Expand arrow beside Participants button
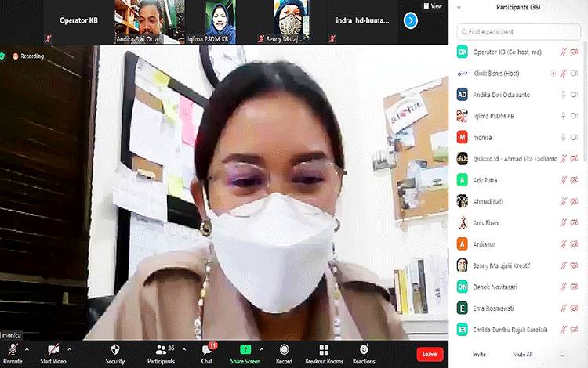The image size is (588, 368). [x=184, y=349]
